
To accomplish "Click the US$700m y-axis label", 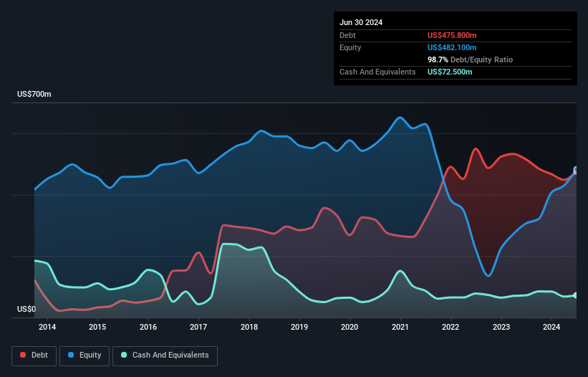I will point(34,94).
